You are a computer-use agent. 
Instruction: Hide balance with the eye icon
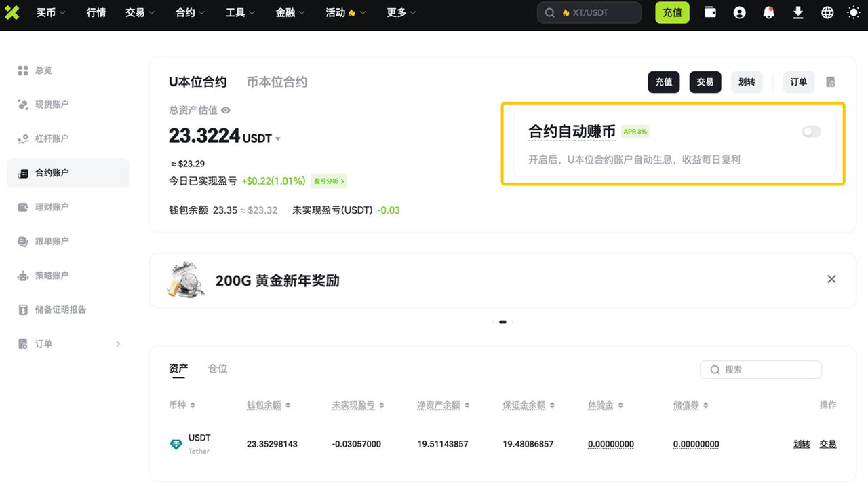226,110
